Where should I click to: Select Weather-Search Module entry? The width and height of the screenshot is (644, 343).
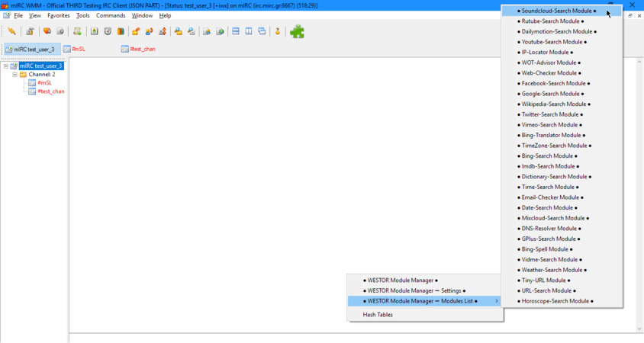coord(562,270)
